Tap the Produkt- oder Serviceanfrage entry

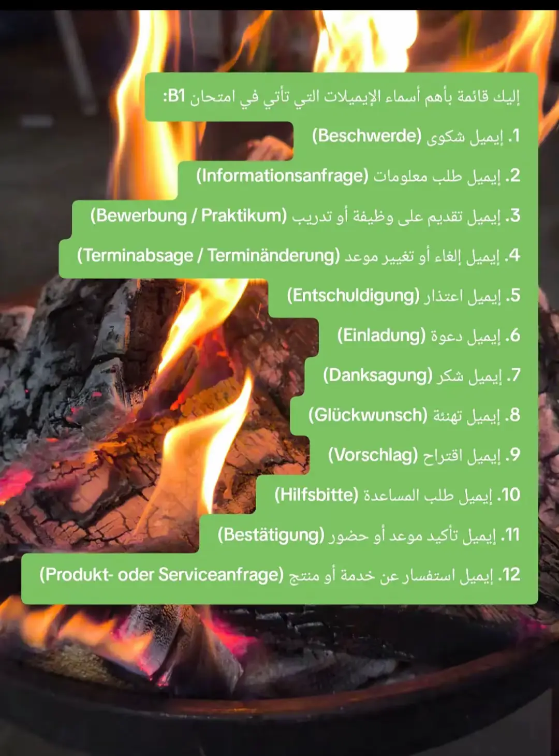tap(279, 575)
